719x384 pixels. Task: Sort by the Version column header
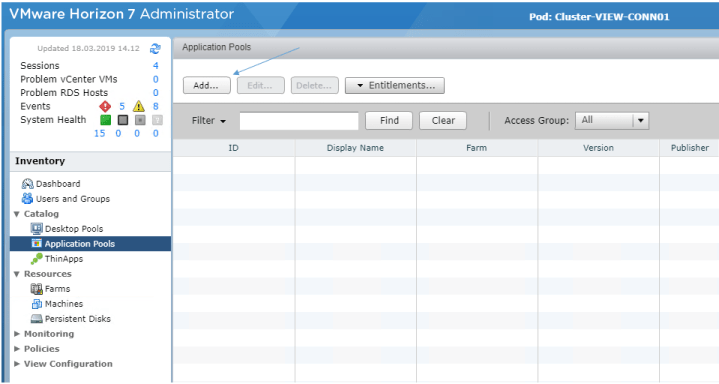[x=598, y=148]
